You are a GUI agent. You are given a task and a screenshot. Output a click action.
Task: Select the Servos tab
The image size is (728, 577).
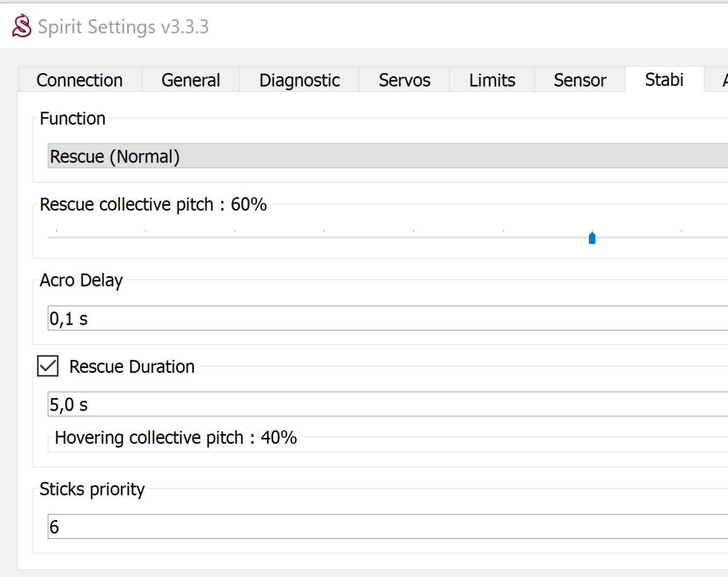click(404, 80)
